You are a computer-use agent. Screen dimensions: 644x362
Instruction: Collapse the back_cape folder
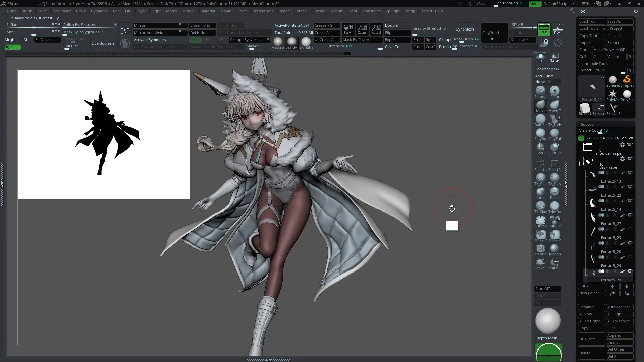click(x=588, y=162)
